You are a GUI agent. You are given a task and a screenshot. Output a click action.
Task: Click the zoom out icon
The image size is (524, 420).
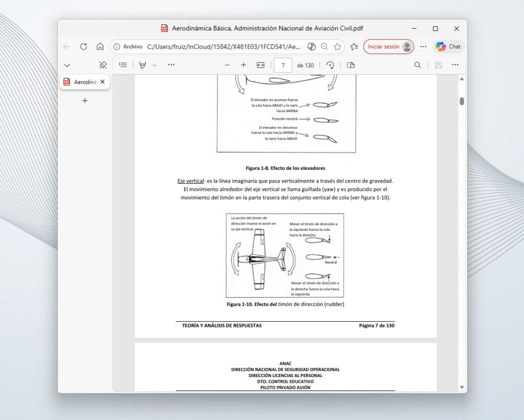[x=227, y=65]
